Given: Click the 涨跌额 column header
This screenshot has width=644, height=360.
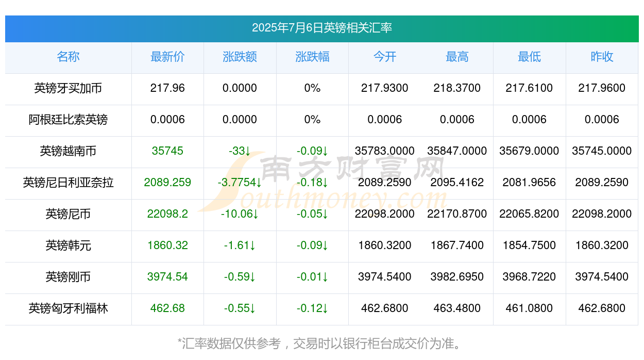Looking at the screenshot, I should (240, 57).
